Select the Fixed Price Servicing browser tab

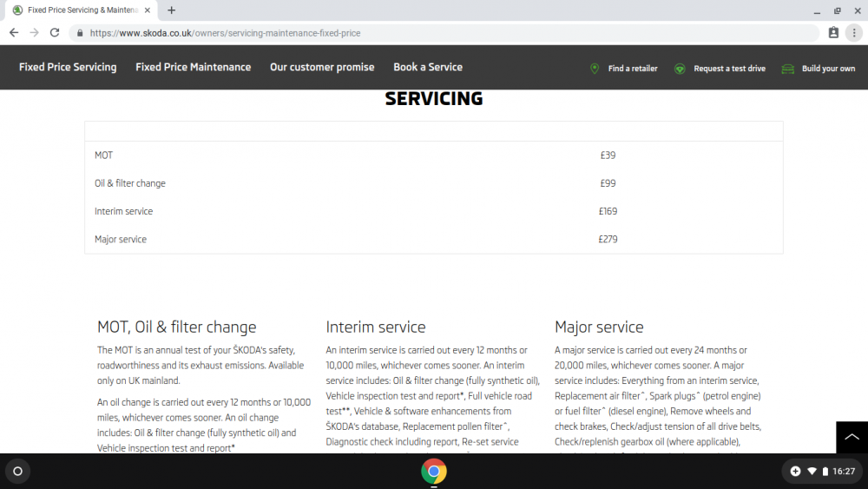pyautogui.click(x=82, y=10)
